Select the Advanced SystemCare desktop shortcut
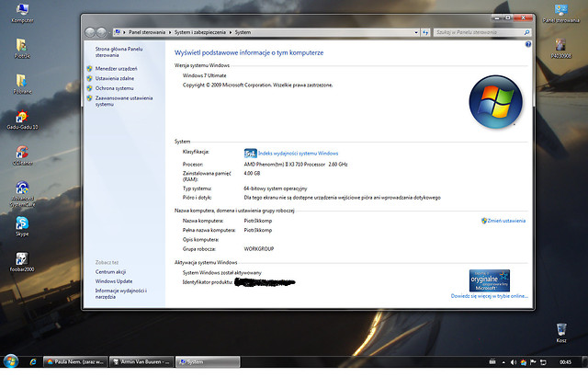Image resolution: width=588 pixels, height=377 pixels. [22, 193]
